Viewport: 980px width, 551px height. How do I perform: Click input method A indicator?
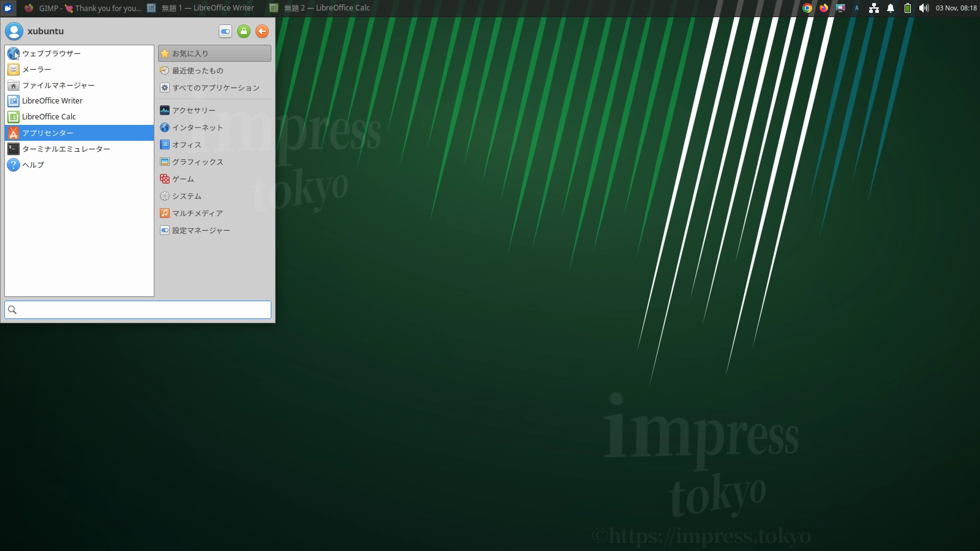coord(857,8)
